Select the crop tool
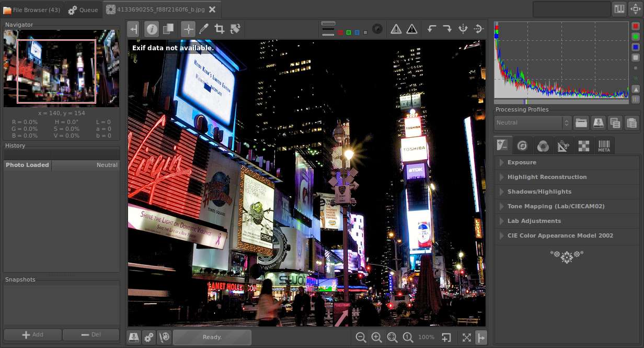644x348 pixels. coord(220,29)
